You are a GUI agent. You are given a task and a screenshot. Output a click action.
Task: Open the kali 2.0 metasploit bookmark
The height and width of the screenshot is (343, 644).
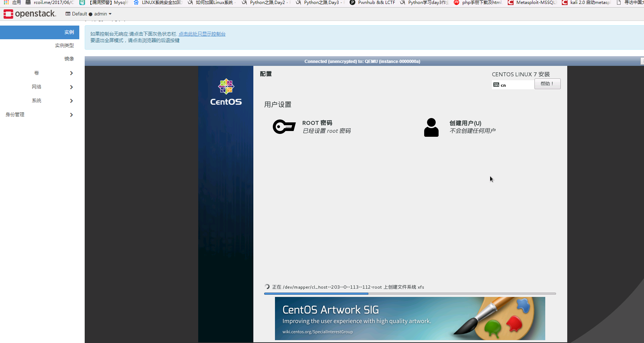586,3
